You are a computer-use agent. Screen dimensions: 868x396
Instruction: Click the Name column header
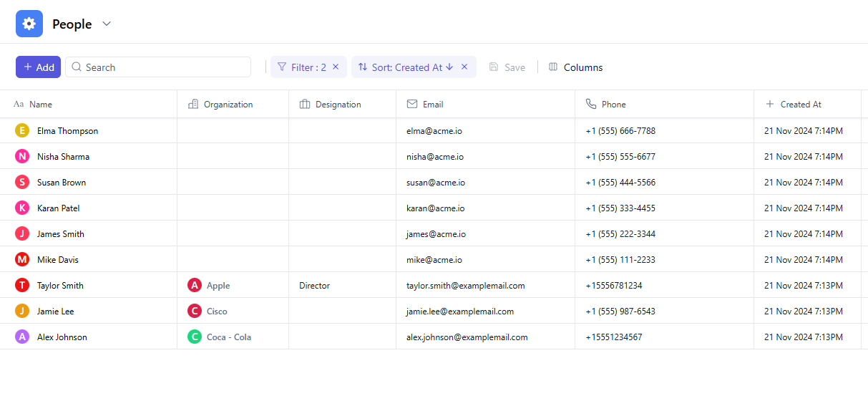(41, 105)
